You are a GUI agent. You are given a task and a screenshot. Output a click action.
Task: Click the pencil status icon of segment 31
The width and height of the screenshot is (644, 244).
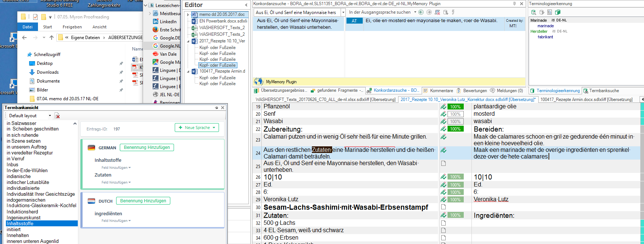443,215
